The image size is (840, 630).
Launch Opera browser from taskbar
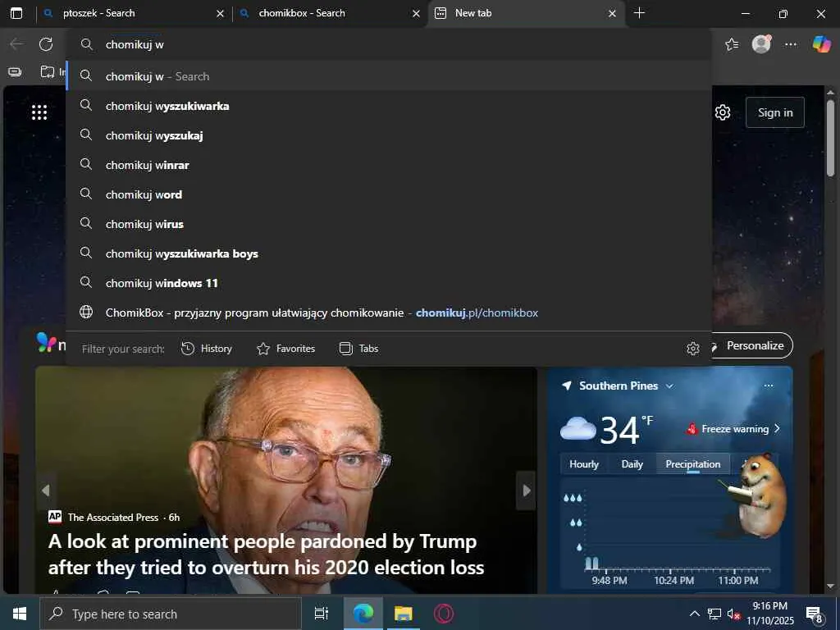(x=444, y=614)
